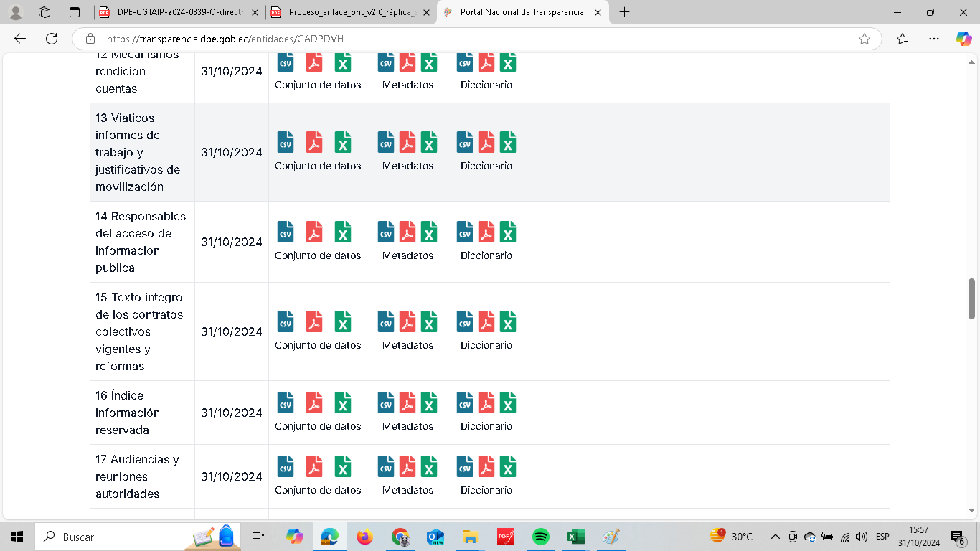Open the browser Settings and more menu
The height and width of the screenshot is (551, 980).
[933, 39]
